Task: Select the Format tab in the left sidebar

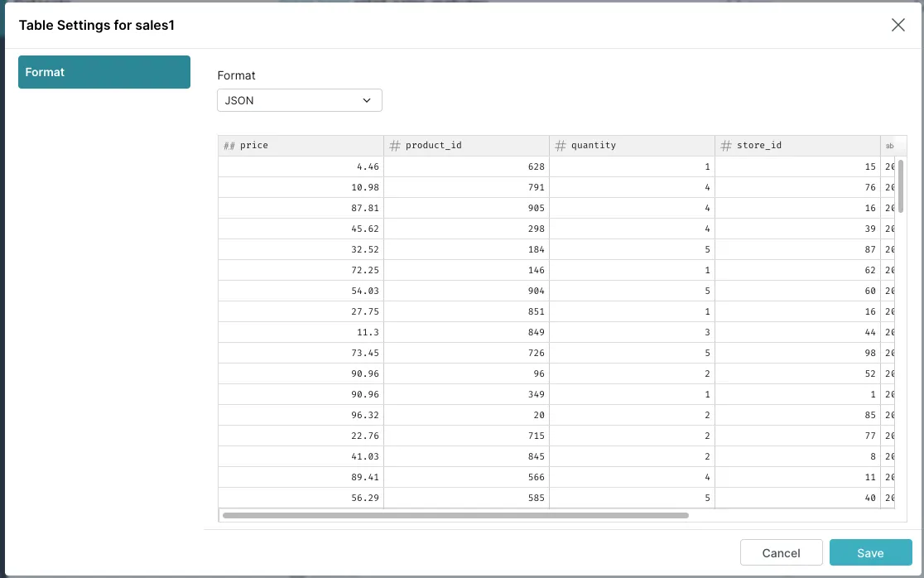Action: coord(103,72)
